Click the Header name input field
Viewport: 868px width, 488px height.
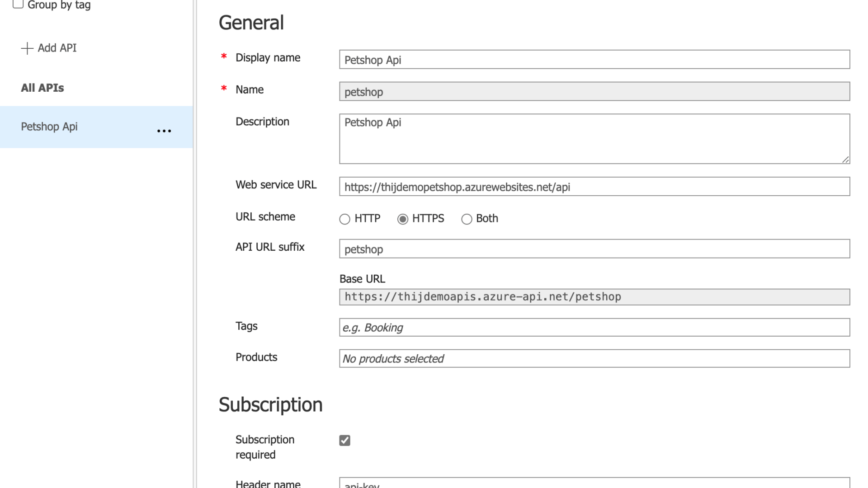pyautogui.click(x=594, y=483)
